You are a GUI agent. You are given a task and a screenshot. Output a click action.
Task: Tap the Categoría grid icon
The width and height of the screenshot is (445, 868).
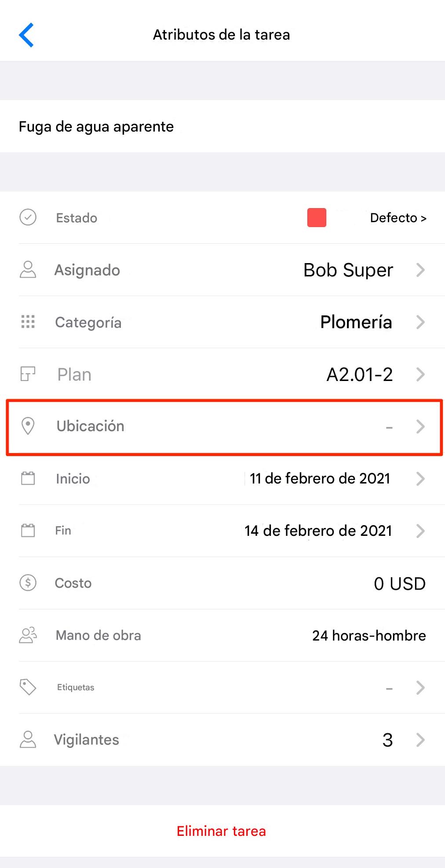coord(28,322)
